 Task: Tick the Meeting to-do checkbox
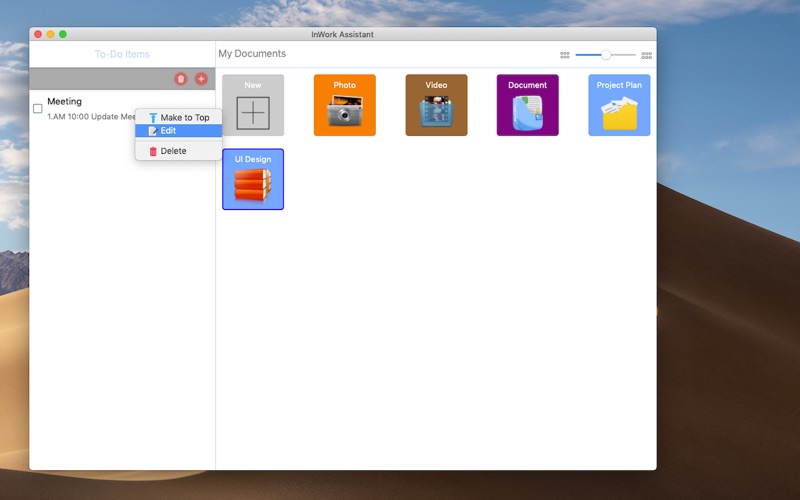pos(38,109)
